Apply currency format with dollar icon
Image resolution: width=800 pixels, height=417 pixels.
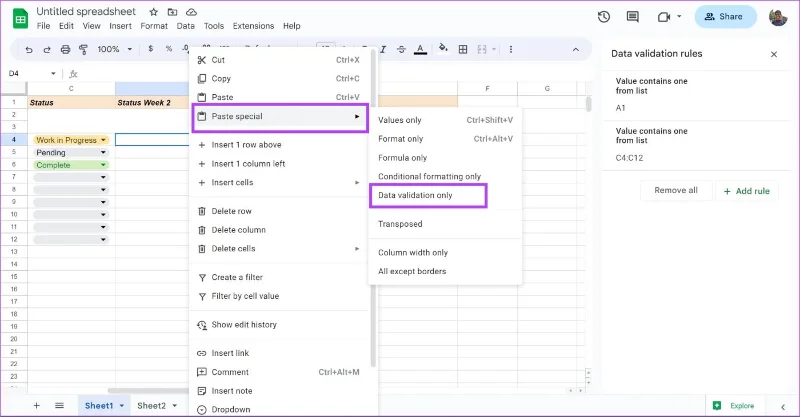(151, 49)
